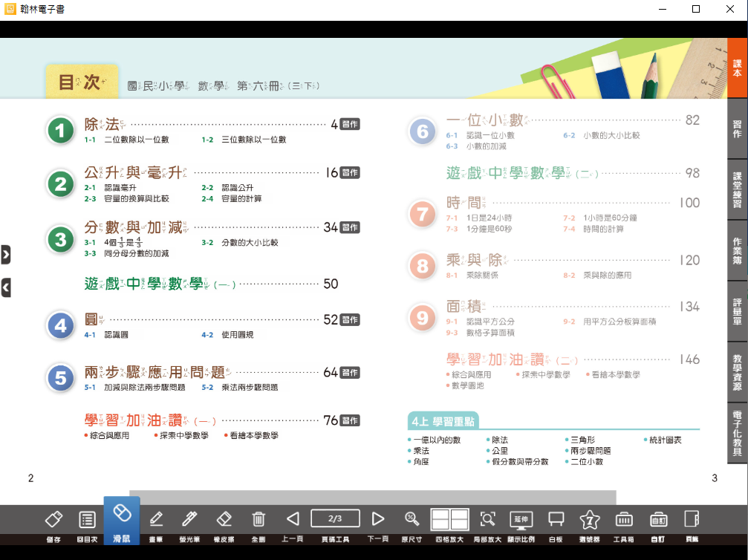Toggle the 顯示比例 display ratio button

coord(521,520)
